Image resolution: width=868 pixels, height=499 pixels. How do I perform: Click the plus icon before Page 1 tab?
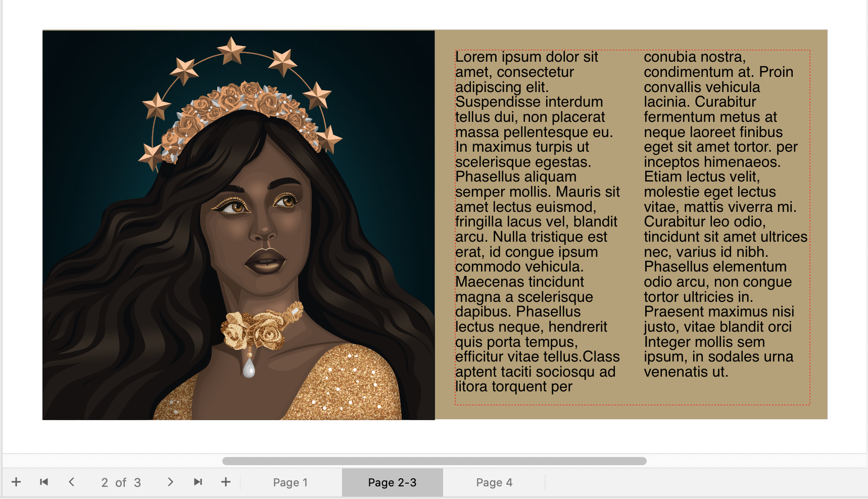pyautogui.click(x=226, y=482)
